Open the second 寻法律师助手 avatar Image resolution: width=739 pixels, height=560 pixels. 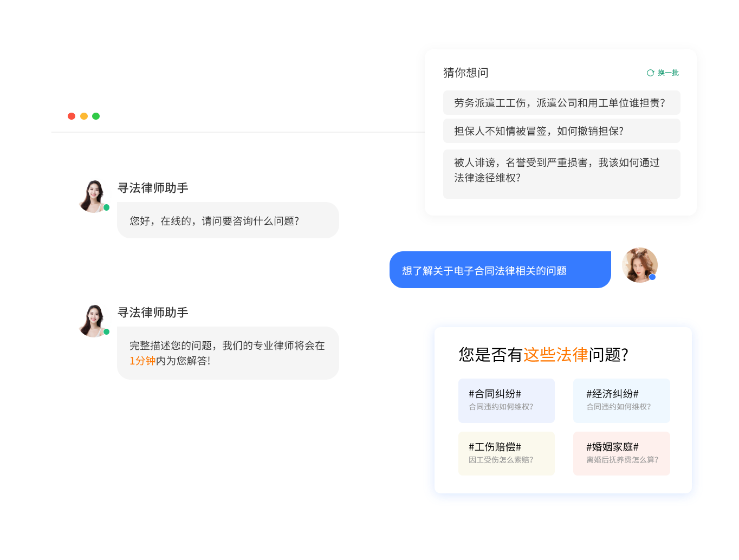coord(94,321)
